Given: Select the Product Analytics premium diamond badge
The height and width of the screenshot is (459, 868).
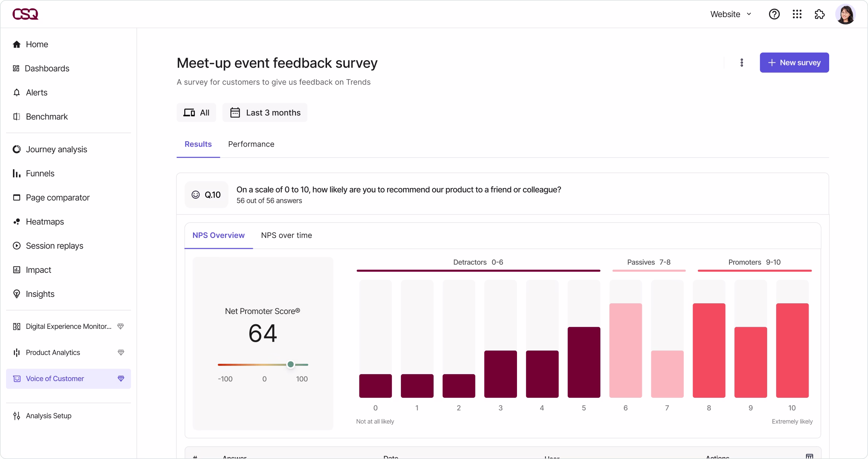Looking at the screenshot, I should click(x=121, y=352).
